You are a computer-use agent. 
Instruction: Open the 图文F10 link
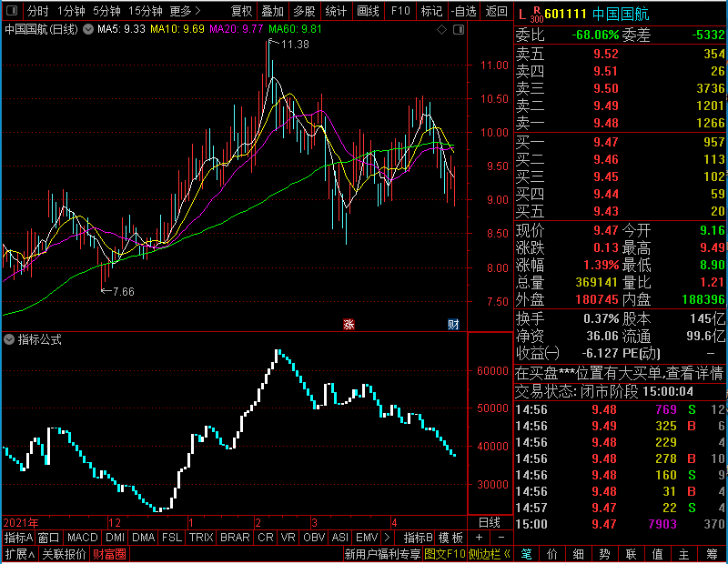click(445, 554)
